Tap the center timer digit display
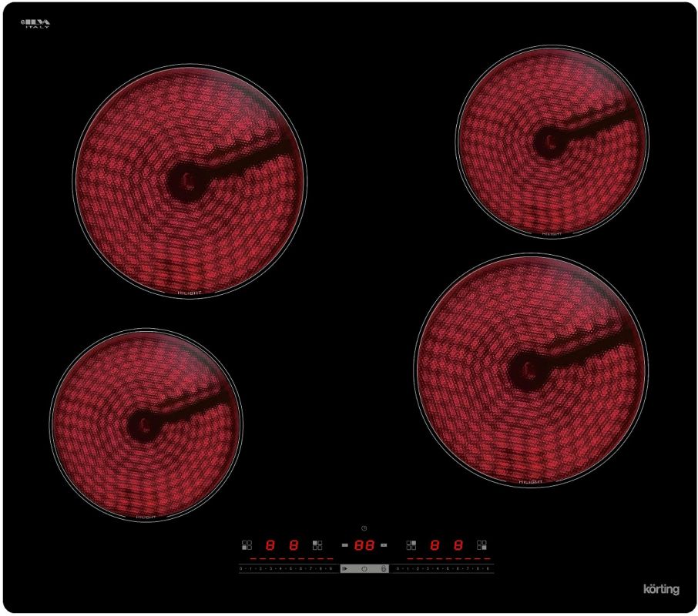Viewport: 698px width, 616px height. click(x=364, y=544)
